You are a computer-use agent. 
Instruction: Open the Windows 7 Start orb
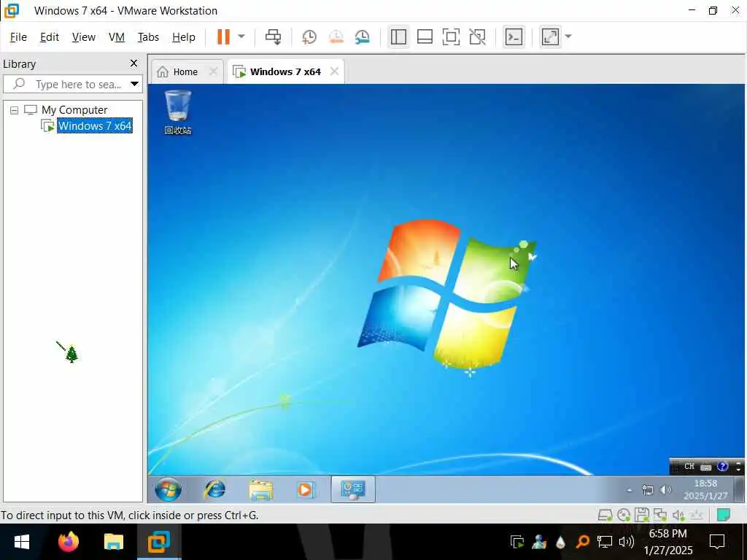168,489
